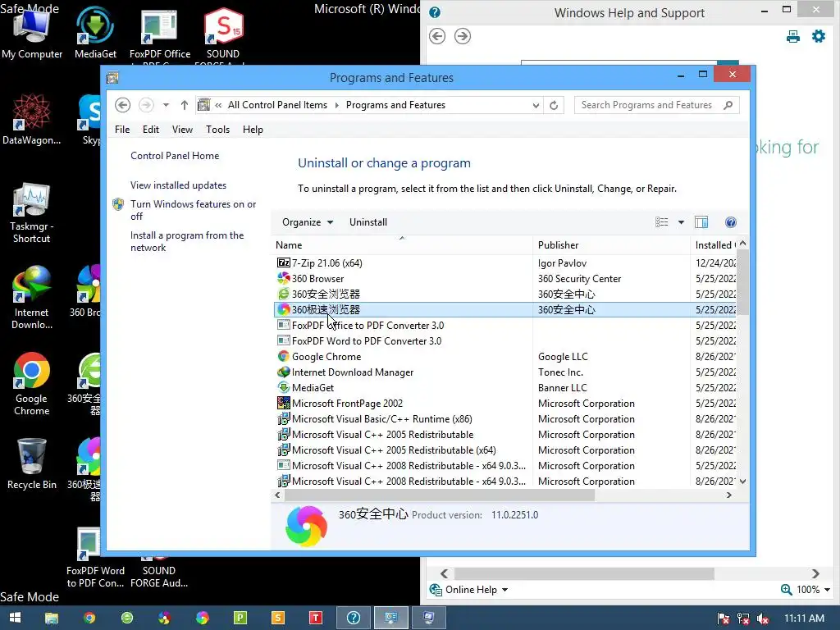Select Microsoft Visual Basic/C++ Runtime (x86) row
This screenshot has width=840, height=630.
pos(504,419)
